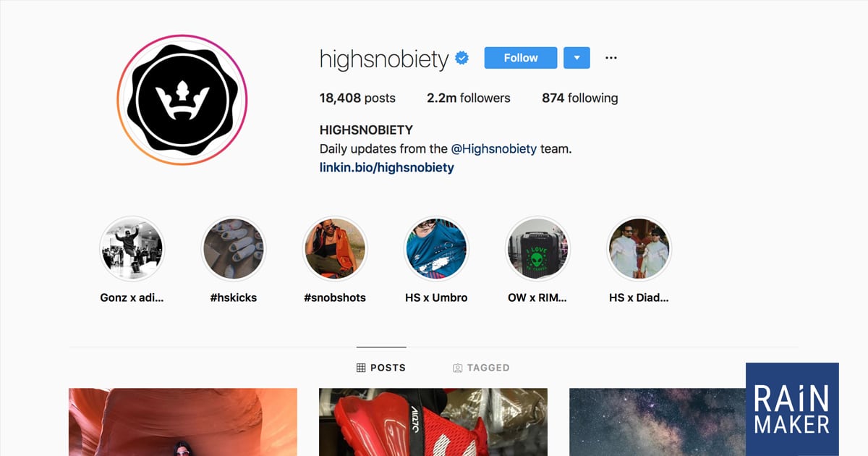Open the HS x Umbro highlight
This screenshot has height=456, width=868.
coord(436,250)
